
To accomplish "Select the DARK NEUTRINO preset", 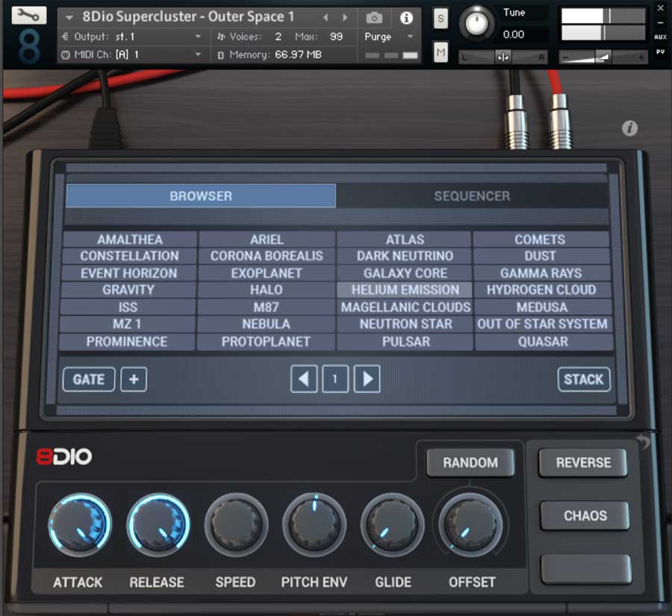I will [x=405, y=256].
